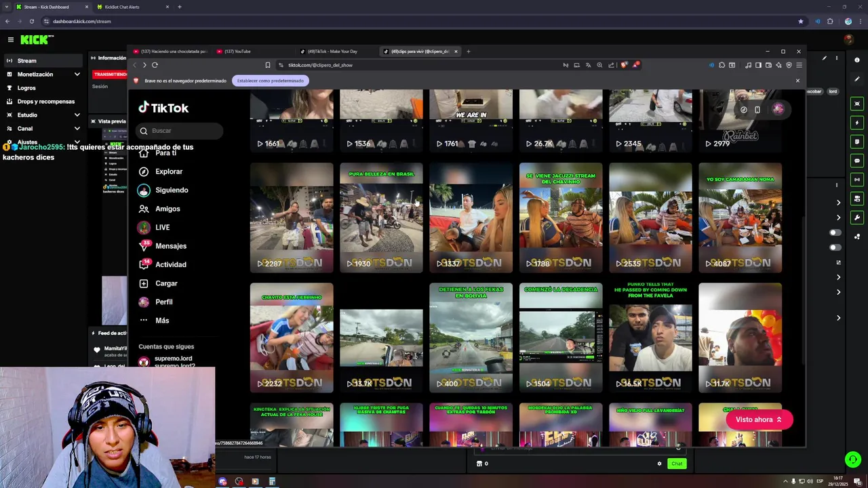Open video thumbnail with 2287 views
868x488 pixels.
(292, 218)
